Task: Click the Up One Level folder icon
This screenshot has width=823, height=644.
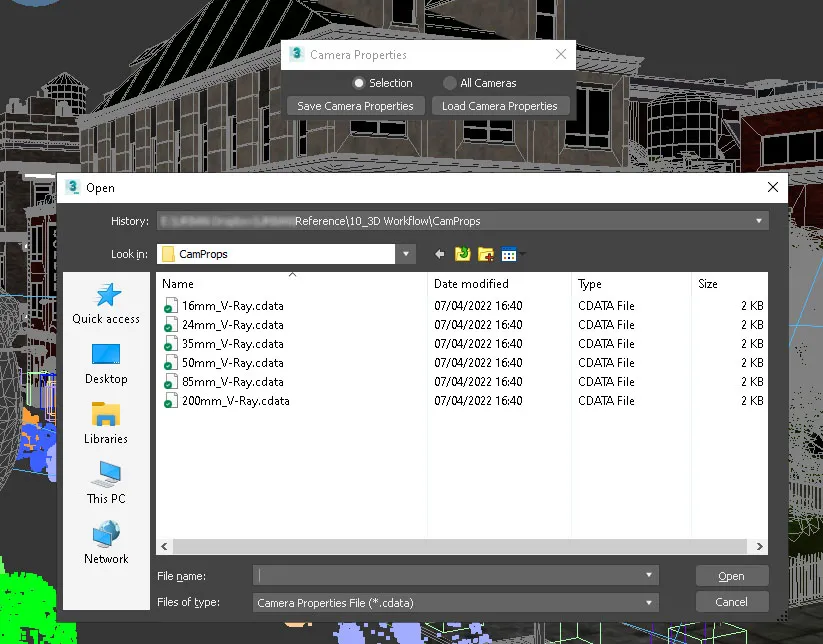Action: (x=462, y=254)
